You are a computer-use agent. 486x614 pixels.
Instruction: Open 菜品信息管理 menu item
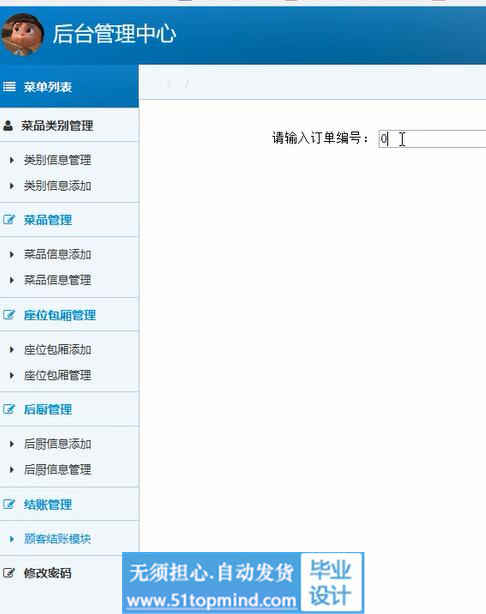[x=58, y=280]
